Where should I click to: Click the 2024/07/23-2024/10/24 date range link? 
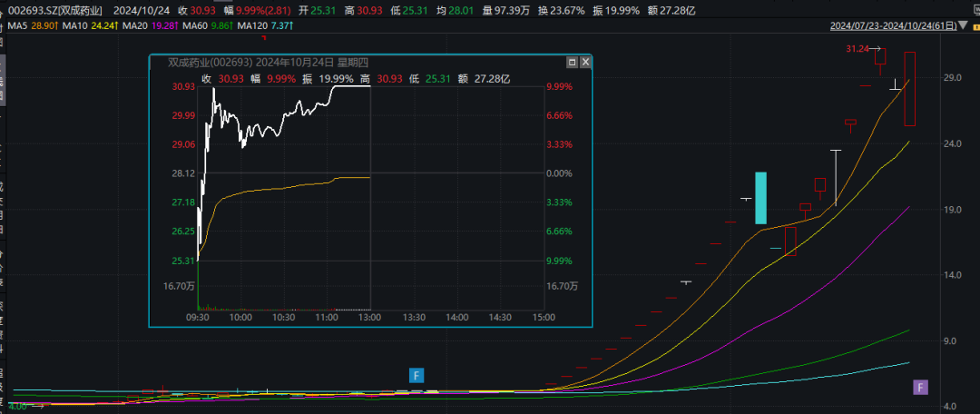[x=897, y=26]
